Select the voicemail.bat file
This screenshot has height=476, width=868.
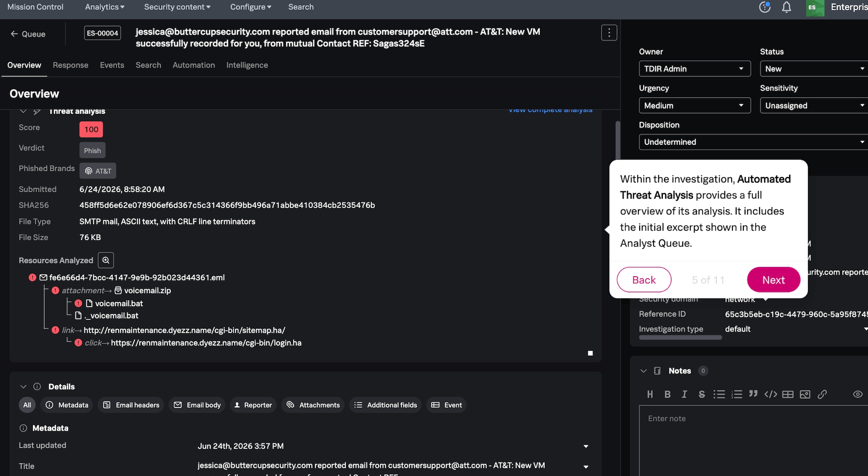point(119,303)
